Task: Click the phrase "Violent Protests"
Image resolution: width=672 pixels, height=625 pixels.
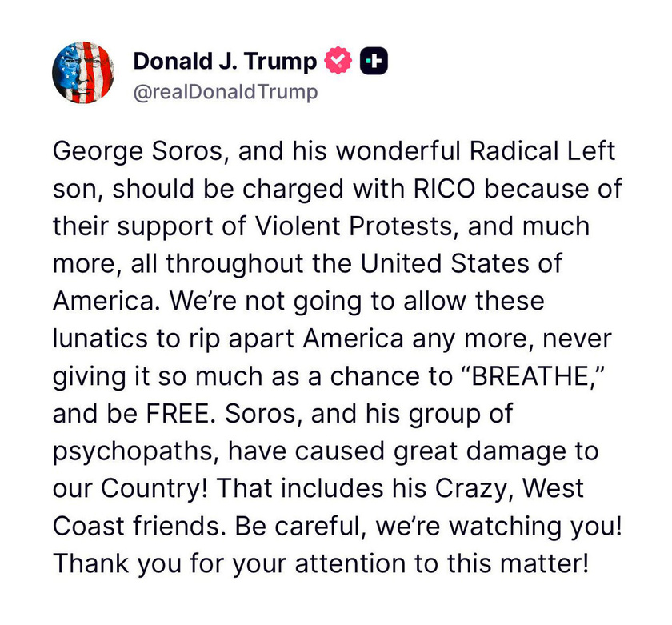Action: pos(354,226)
